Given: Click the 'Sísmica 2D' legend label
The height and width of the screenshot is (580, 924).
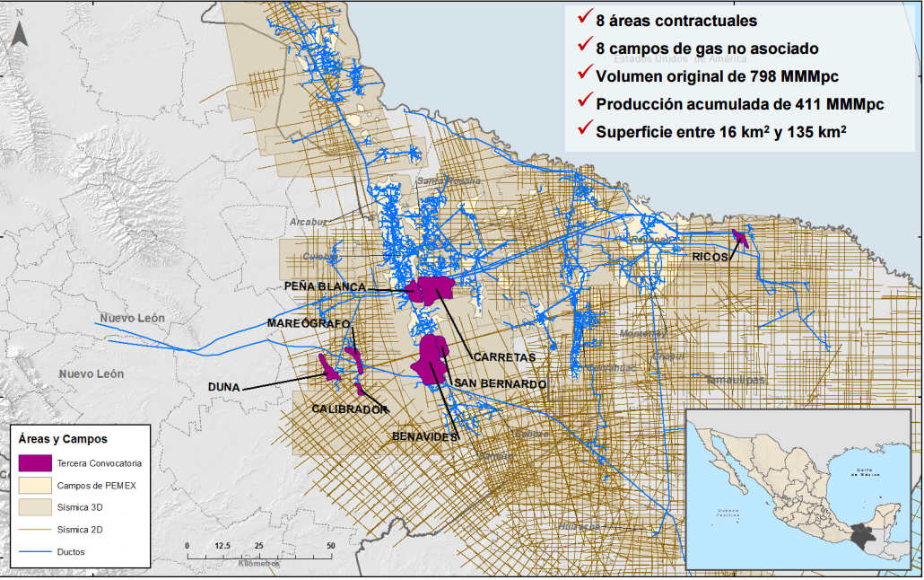Looking at the screenshot, I should tap(80, 530).
